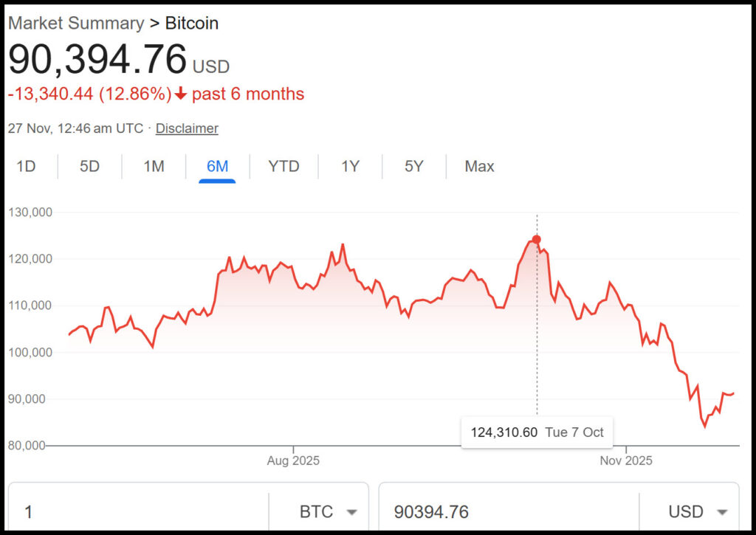This screenshot has width=756, height=535.
Task: Expand the BTC currency dropdown
Action: click(328, 511)
